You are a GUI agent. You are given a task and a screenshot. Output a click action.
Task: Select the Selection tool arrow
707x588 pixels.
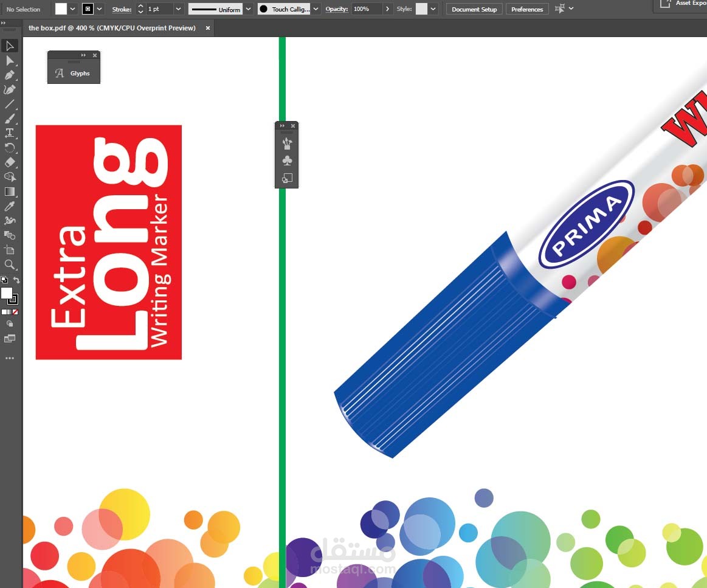point(10,46)
